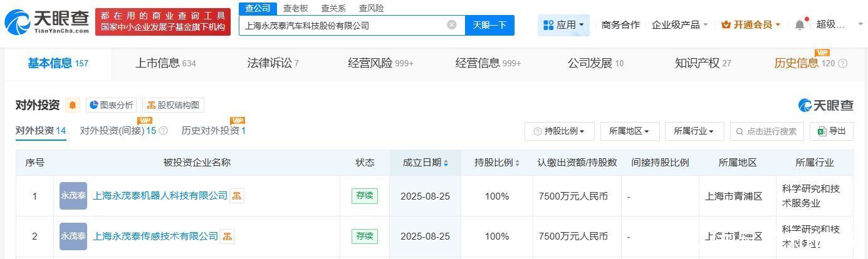Click help question icon next to 历史信息
This screenshot has height=259, width=868.
843,64
